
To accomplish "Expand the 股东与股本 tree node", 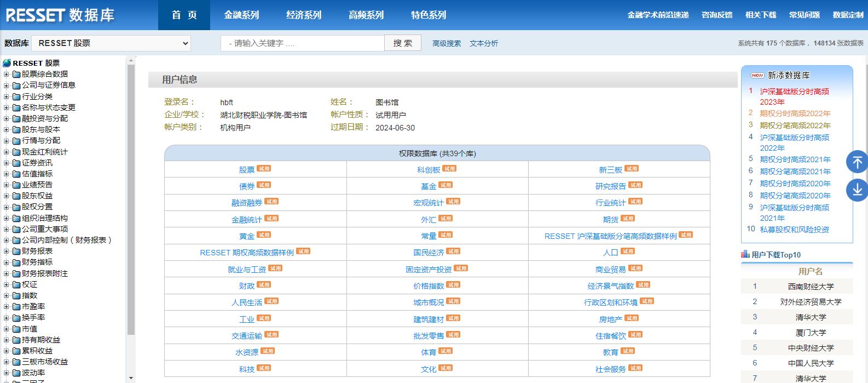I will pyautogui.click(x=7, y=129).
